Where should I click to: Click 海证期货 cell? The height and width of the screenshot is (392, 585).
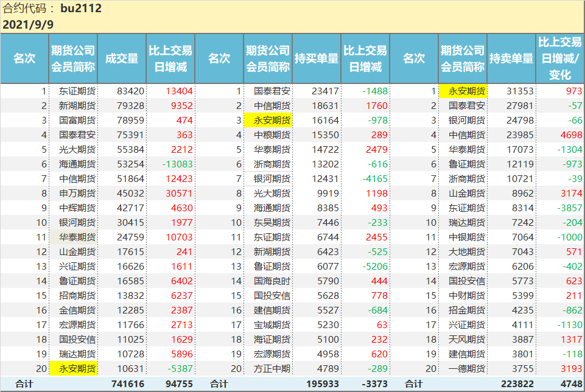[271, 340]
